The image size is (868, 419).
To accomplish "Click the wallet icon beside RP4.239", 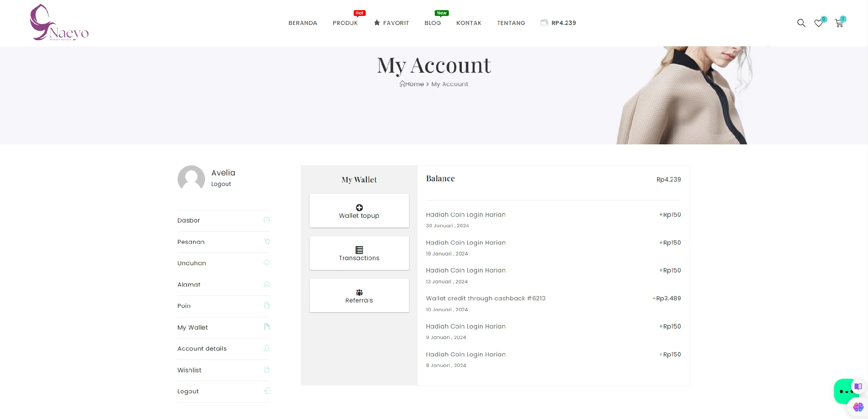I will pos(544,22).
